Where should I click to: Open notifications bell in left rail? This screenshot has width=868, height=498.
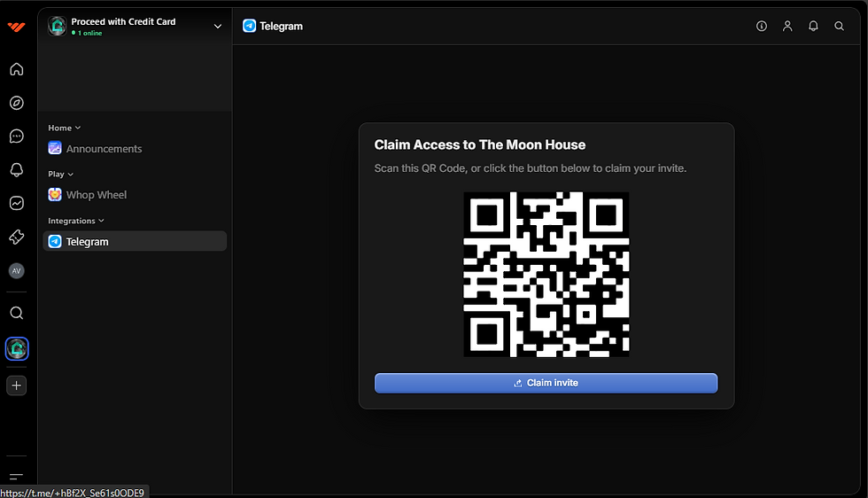coord(17,169)
